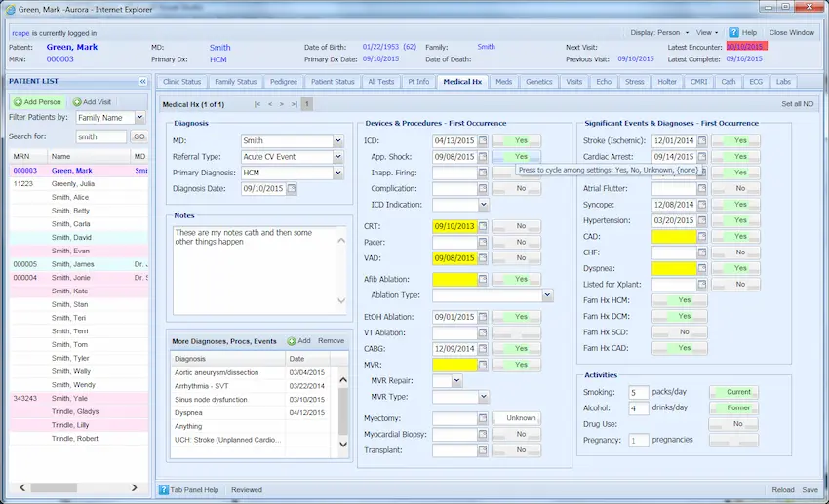Open the MVR Repair dropdown

point(456,380)
